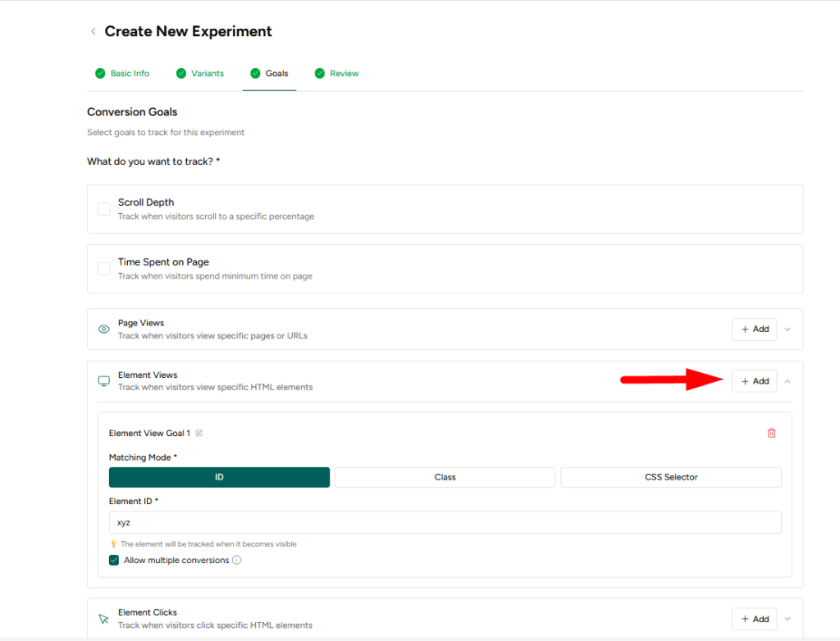Screen dimensions: 840x641
Task: Add a new Element Views goal
Action: click(754, 381)
